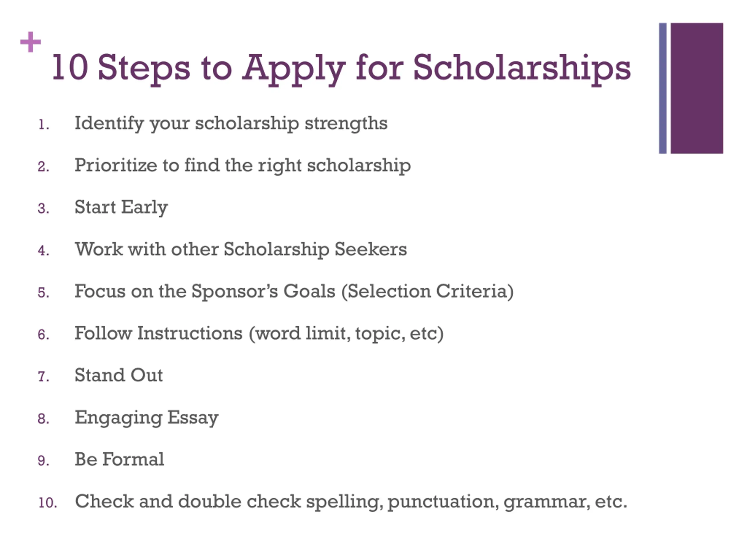
Task: Click the list number "7."
Action: [x=43, y=377]
